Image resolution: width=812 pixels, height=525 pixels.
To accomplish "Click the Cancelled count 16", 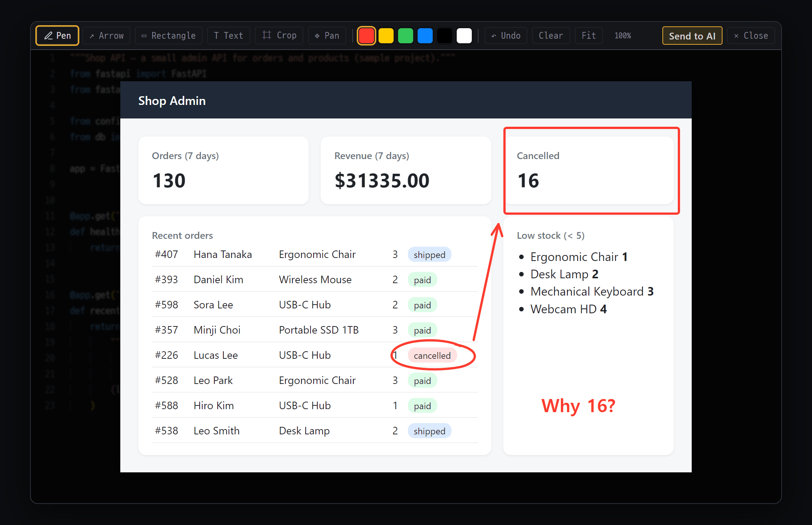I will click(x=528, y=181).
